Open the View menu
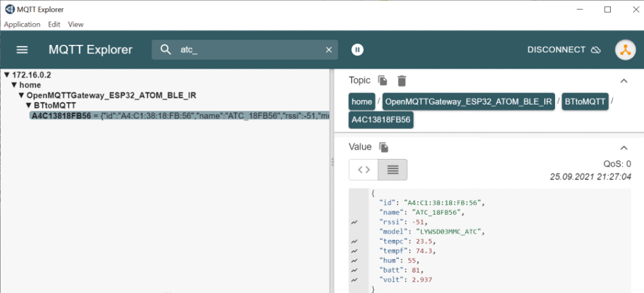This screenshot has height=293, width=644. click(75, 24)
